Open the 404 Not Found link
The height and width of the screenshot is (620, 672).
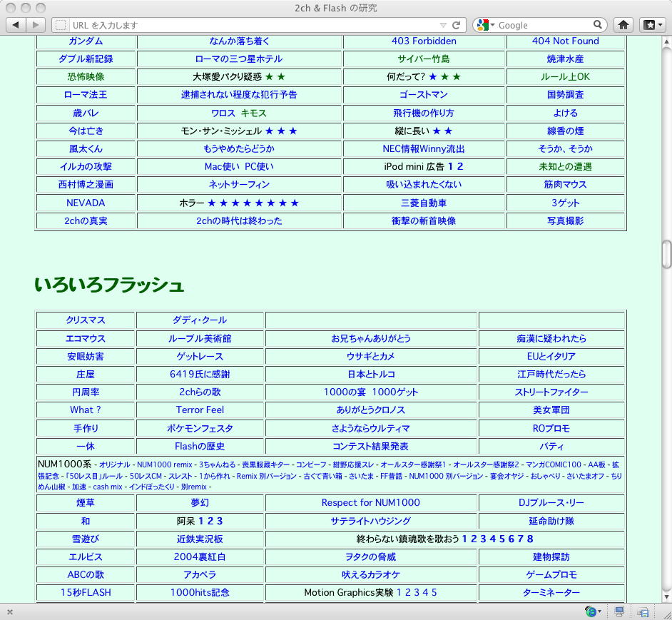click(x=565, y=41)
